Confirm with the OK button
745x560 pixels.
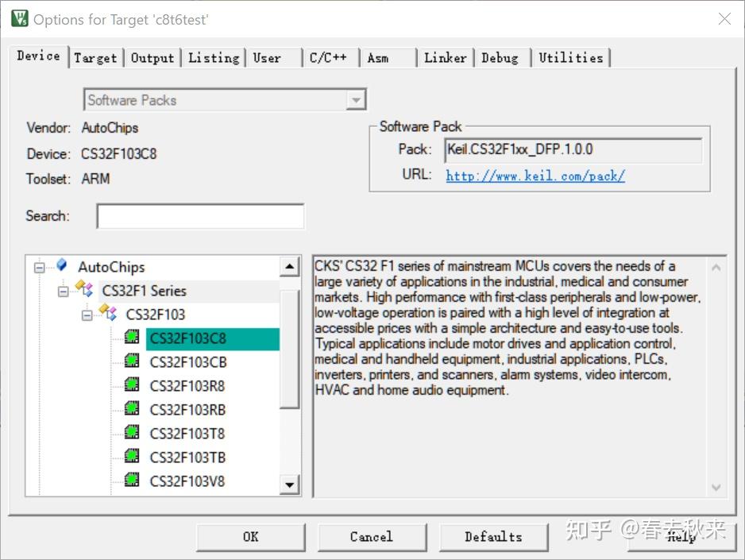(251, 537)
